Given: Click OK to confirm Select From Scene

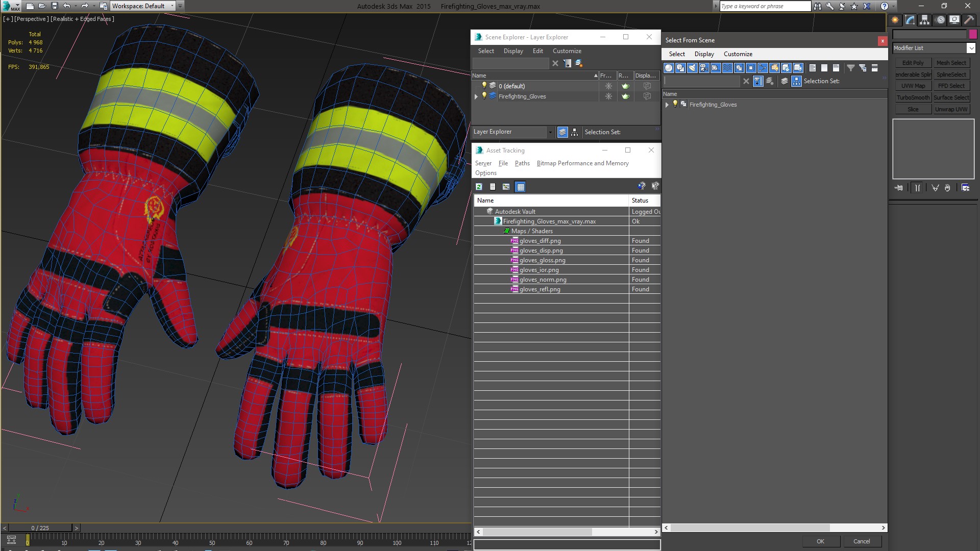Looking at the screenshot, I should [x=820, y=541].
